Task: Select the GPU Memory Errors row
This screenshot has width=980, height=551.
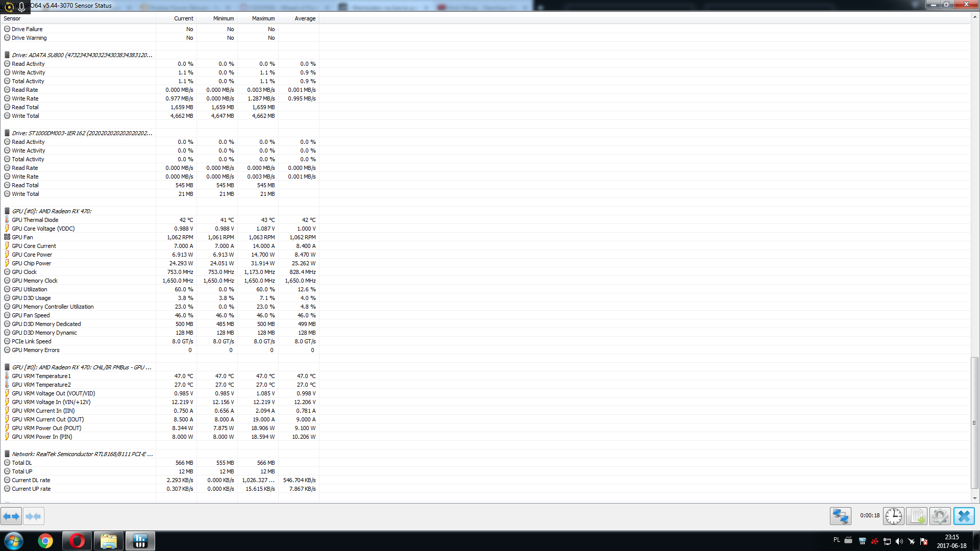Action: 160,350
